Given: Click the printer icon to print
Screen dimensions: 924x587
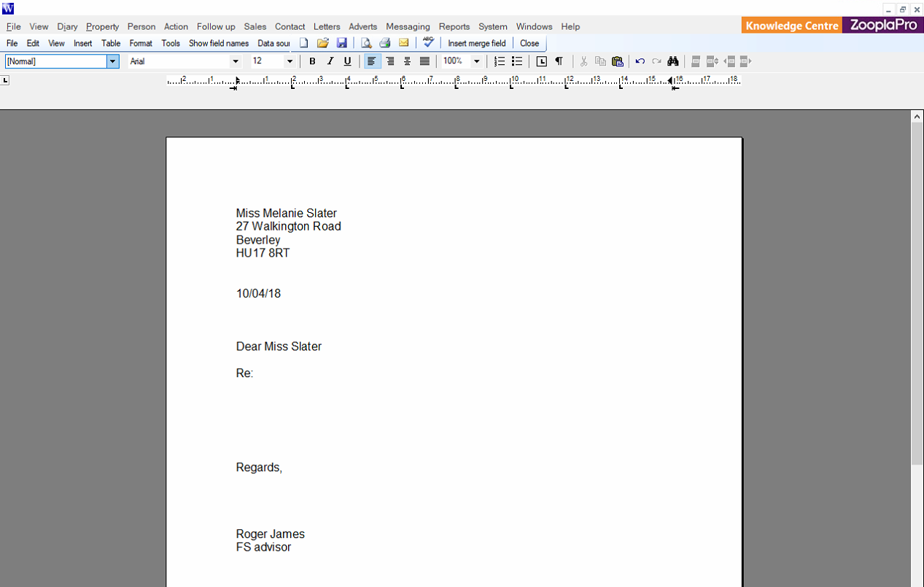Looking at the screenshot, I should click(x=385, y=43).
